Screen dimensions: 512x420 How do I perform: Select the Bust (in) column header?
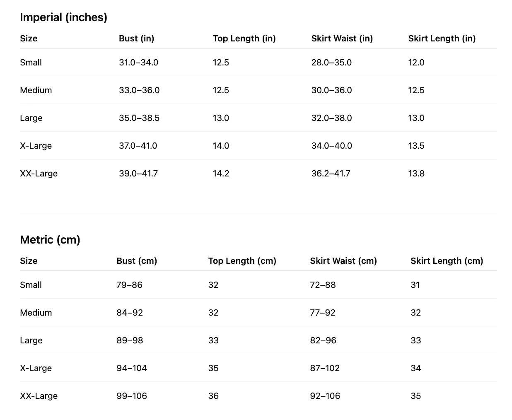pyautogui.click(x=136, y=39)
